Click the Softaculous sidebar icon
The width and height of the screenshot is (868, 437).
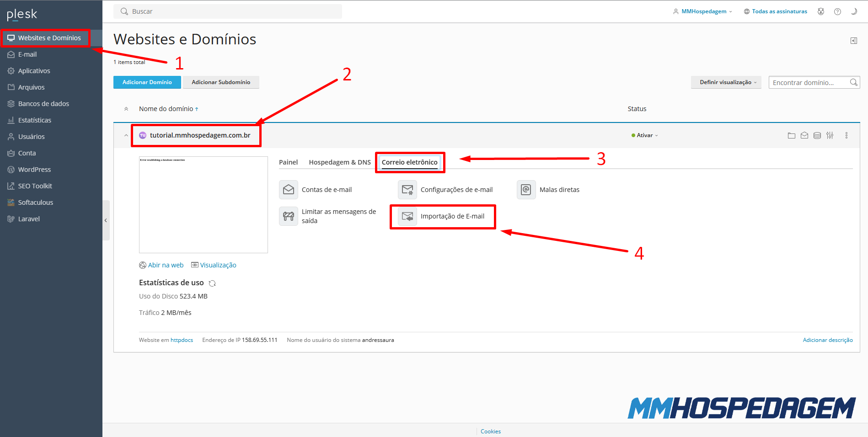pyautogui.click(x=11, y=203)
